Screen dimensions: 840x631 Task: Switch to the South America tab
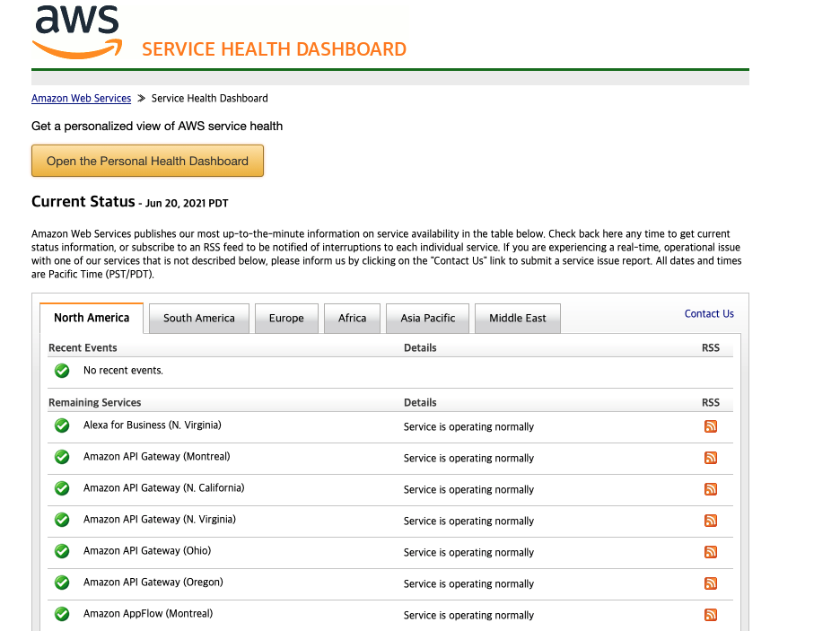click(198, 318)
